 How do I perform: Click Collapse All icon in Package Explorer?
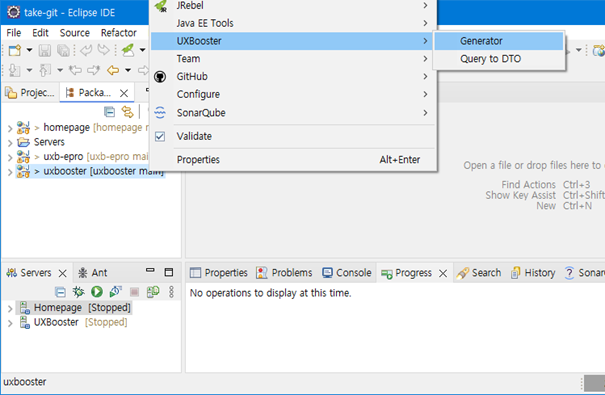[x=110, y=112]
